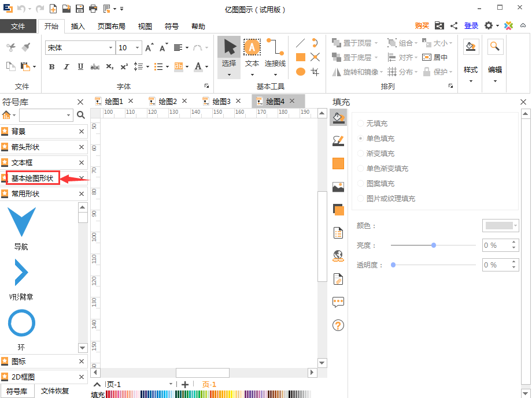Viewport: 532px width, 398px height.
Task: Switch to the 绘图2 drawing tab
Action: tap(168, 101)
